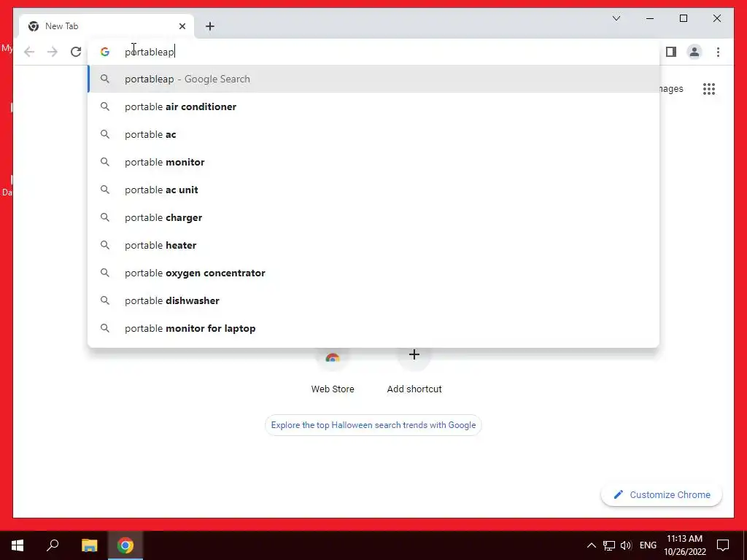Open the Google apps grid icon
Viewport: 747px width, 560px height.
[x=709, y=89]
